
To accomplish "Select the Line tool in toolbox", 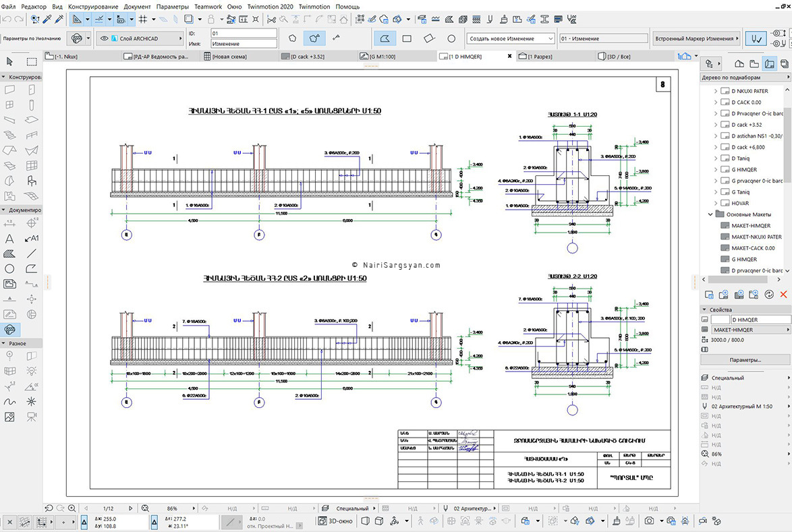I will coord(31,254).
